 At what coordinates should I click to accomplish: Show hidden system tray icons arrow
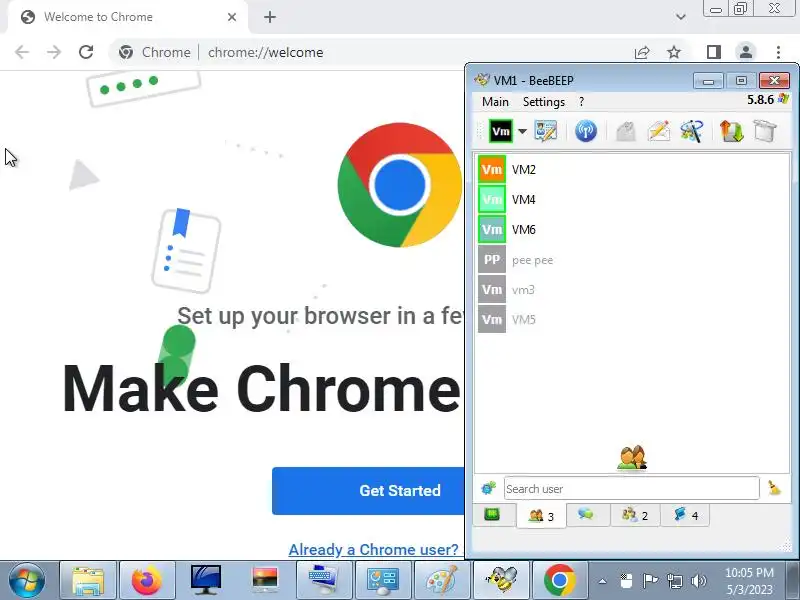point(603,581)
